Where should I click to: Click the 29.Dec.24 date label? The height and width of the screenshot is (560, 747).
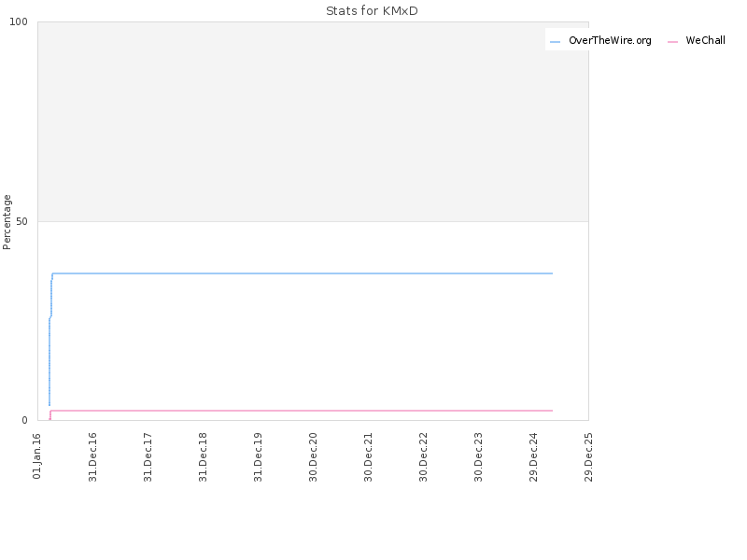click(x=533, y=457)
